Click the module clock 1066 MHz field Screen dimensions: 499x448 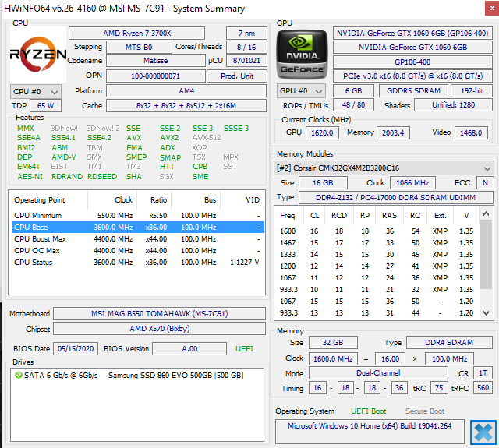pos(412,183)
